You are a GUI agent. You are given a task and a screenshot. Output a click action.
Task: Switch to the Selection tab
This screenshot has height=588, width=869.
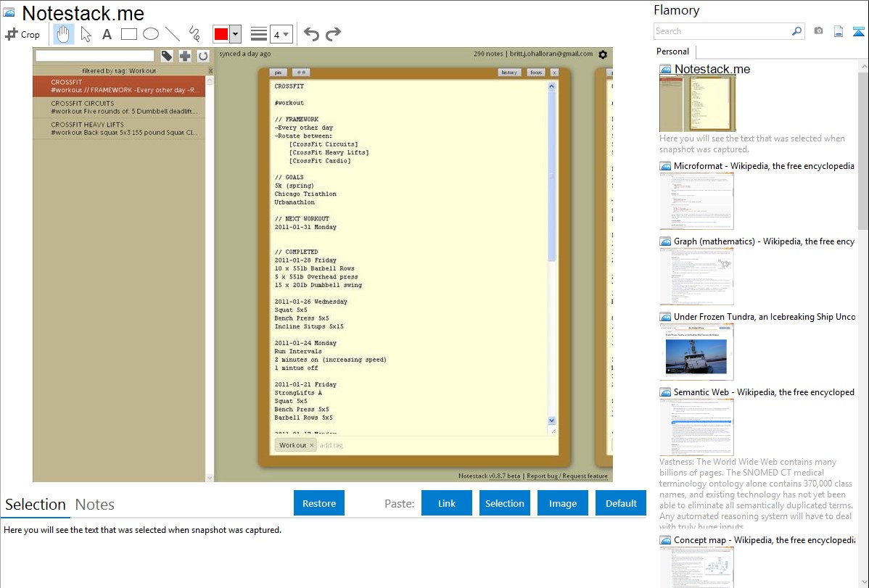36,505
